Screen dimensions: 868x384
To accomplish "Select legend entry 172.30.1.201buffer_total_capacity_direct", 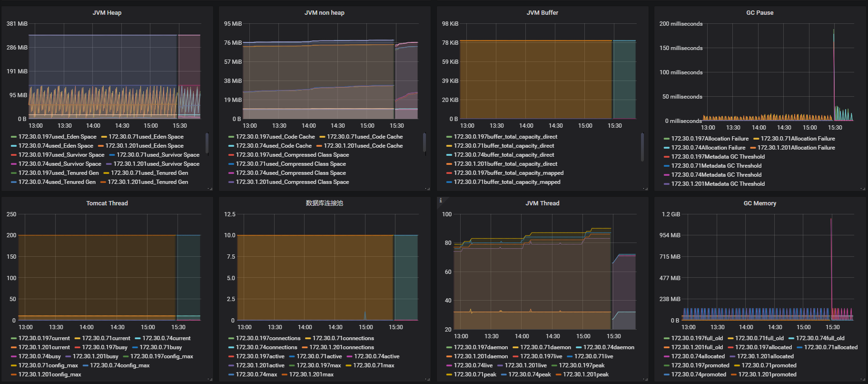I will click(505, 164).
